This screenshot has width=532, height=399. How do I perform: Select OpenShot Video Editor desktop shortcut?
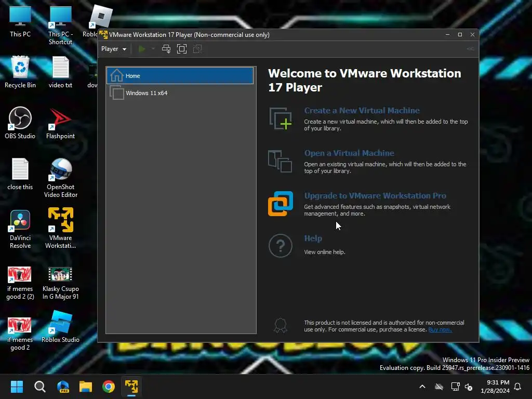(60, 178)
